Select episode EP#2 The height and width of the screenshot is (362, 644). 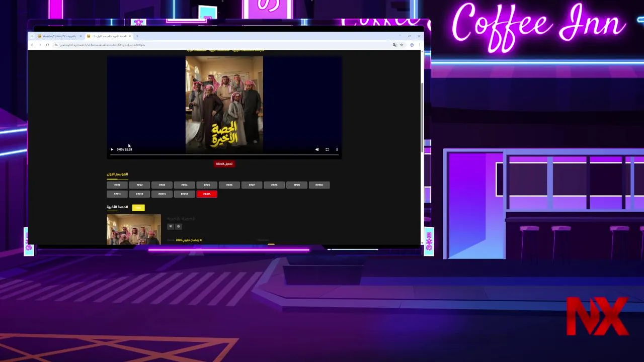coord(139,185)
